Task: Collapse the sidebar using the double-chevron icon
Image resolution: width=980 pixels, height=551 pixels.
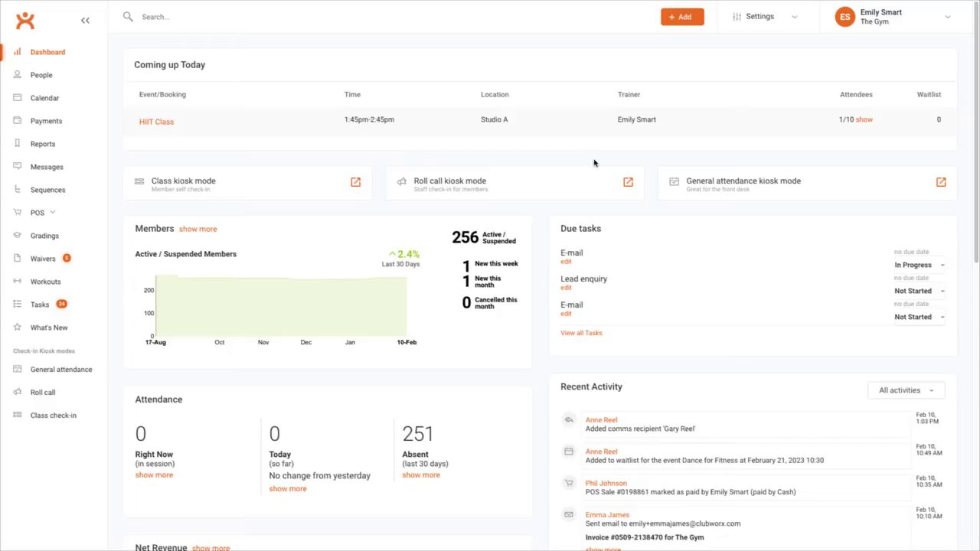Action: point(85,21)
